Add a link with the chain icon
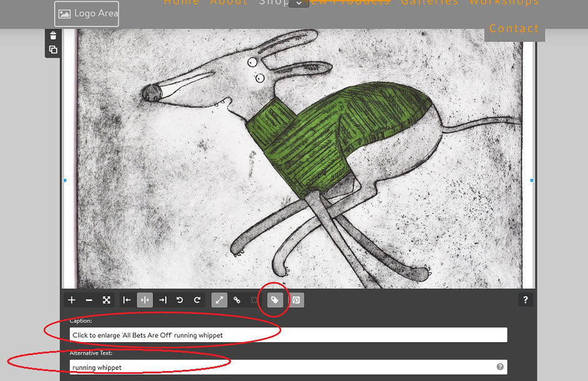 pos(237,300)
